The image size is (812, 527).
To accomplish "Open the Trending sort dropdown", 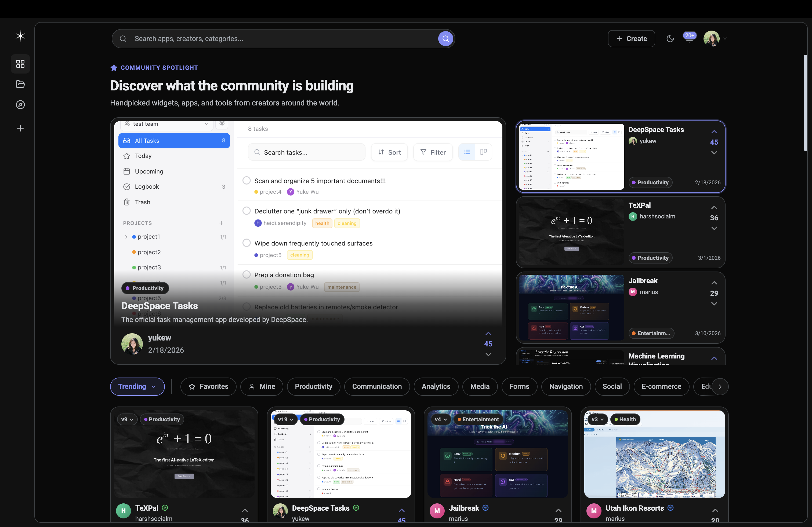I will (137, 387).
